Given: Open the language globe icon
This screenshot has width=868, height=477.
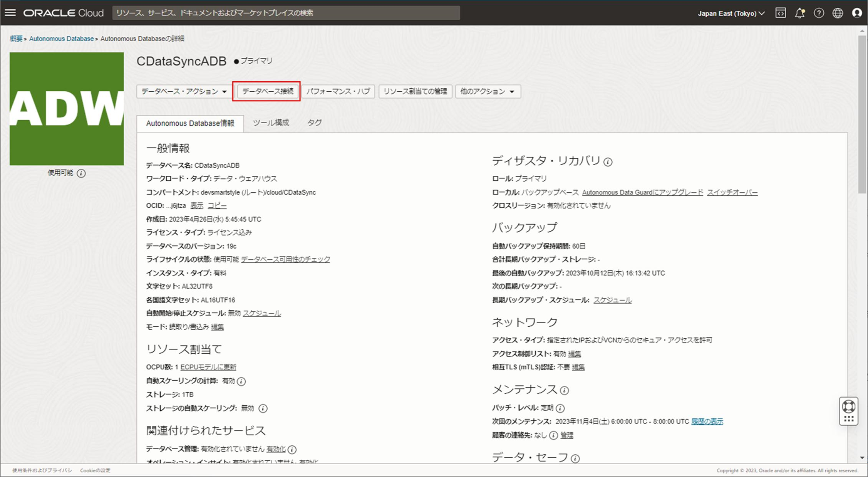Looking at the screenshot, I should pyautogui.click(x=838, y=13).
